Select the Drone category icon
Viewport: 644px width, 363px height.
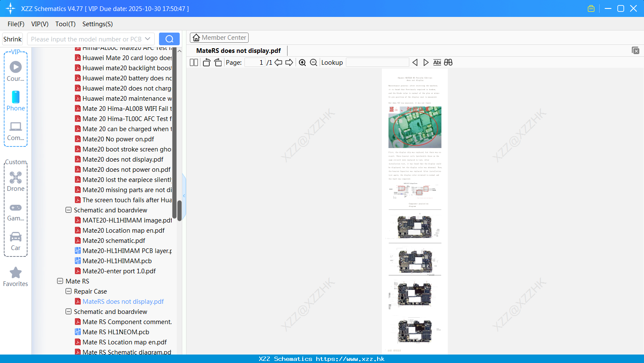(16, 181)
